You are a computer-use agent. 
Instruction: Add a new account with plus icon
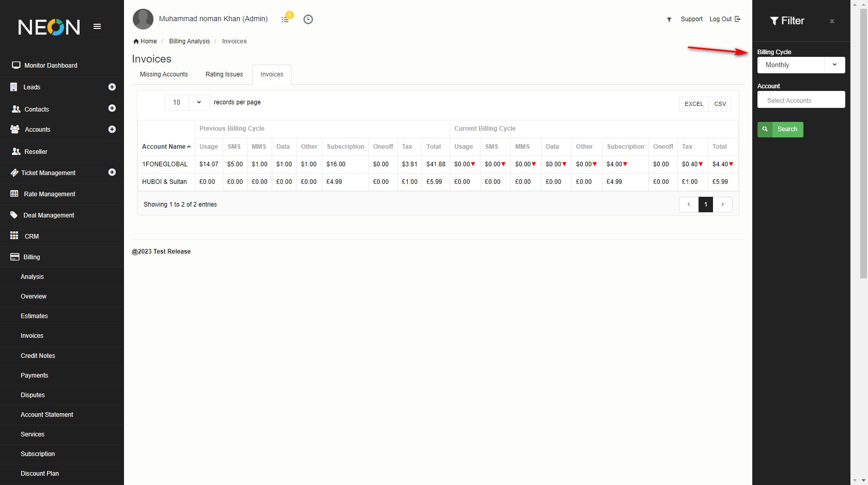click(112, 129)
